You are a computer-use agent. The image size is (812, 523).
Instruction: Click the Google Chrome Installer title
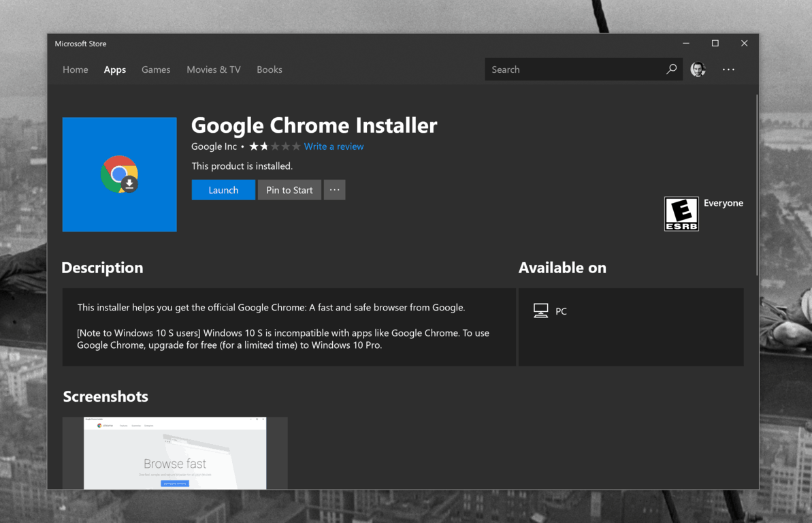pyautogui.click(x=314, y=125)
